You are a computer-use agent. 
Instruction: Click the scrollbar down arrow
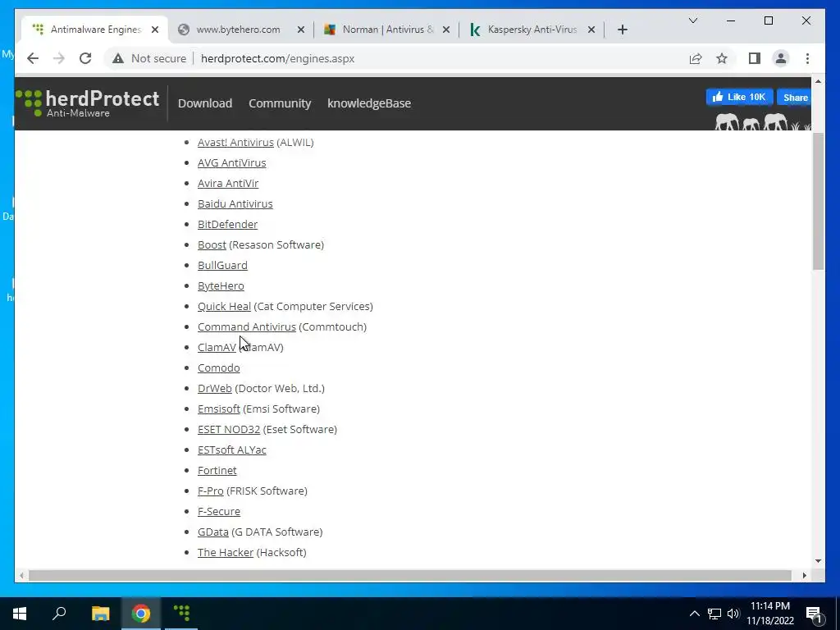(x=818, y=561)
